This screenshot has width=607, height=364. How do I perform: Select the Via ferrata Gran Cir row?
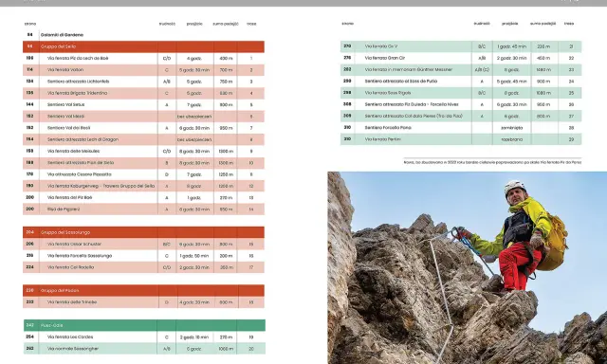(461, 58)
